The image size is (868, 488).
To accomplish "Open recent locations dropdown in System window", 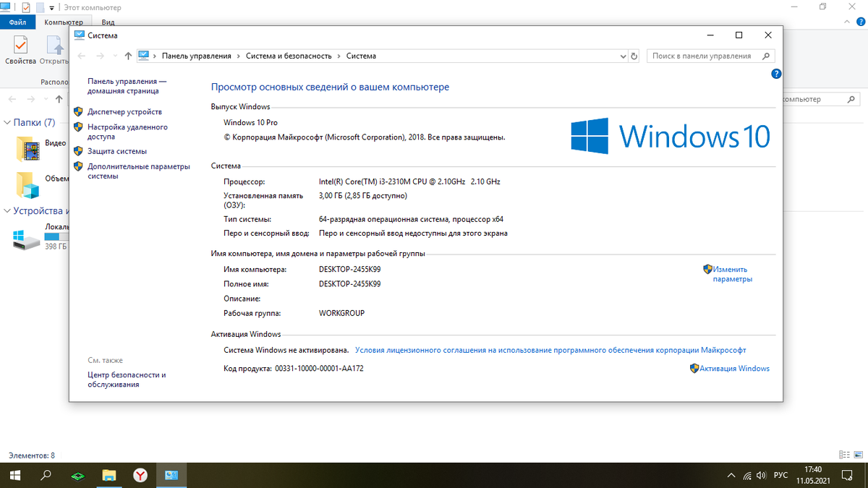I will tap(116, 56).
